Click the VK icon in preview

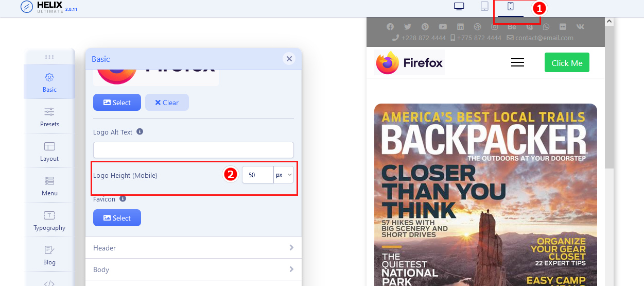click(x=580, y=27)
